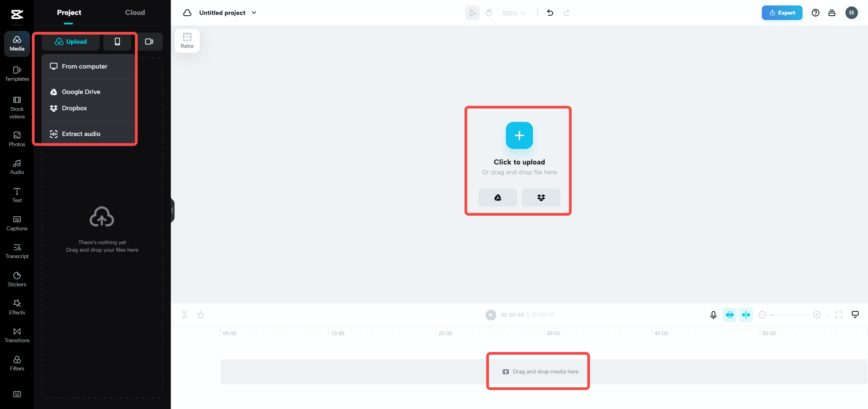Record a voiceover using the microphone icon
868x409 pixels.
click(x=713, y=315)
